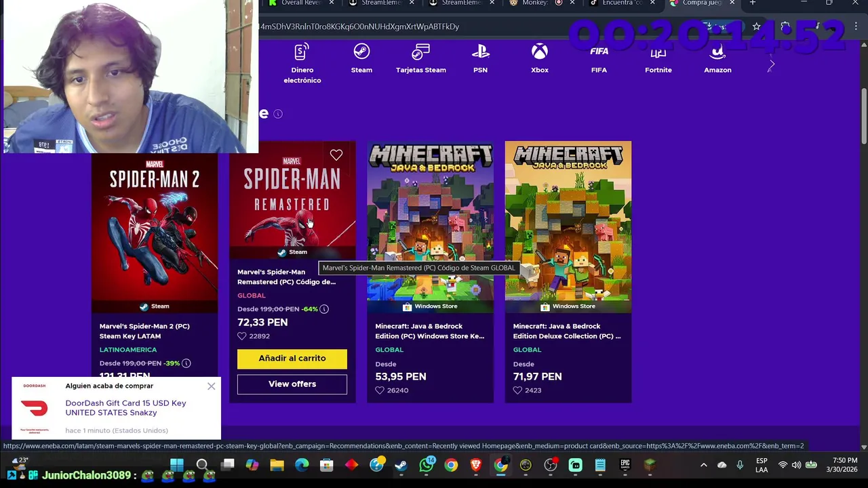Image resolution: width=868 pixels, height=488 pixels.
Task: Open Microsoft Edge from taskbar
Action: (x=302, y=465)
